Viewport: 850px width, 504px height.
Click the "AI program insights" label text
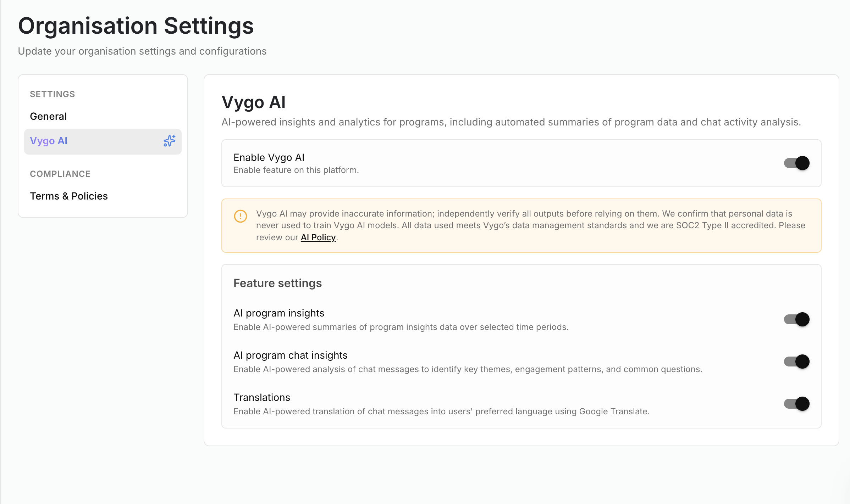coord(278,313)
